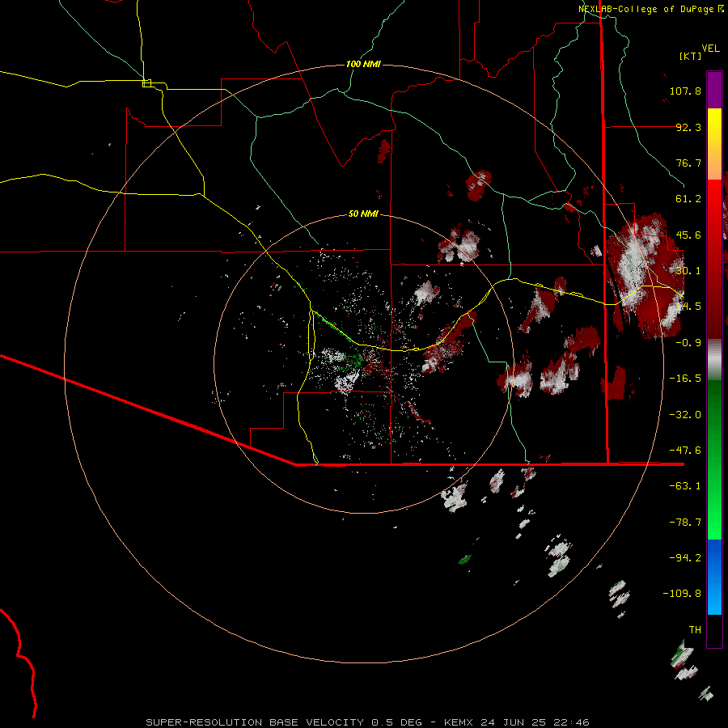Click the -0.9 velocity scale value

(x=688, y=343)
